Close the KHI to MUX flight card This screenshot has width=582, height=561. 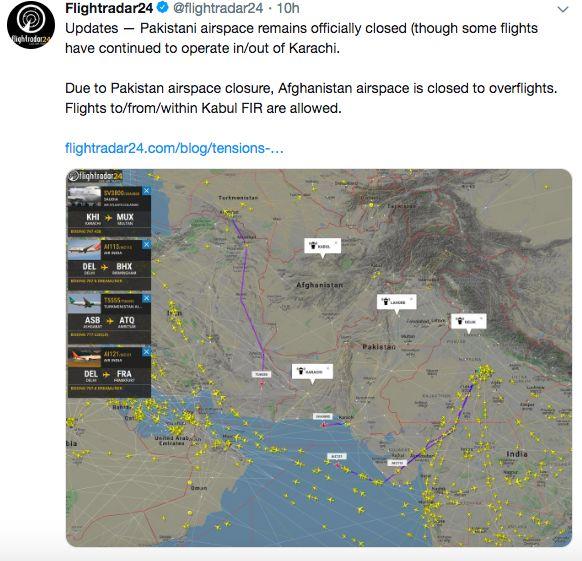tap(147, 191)
